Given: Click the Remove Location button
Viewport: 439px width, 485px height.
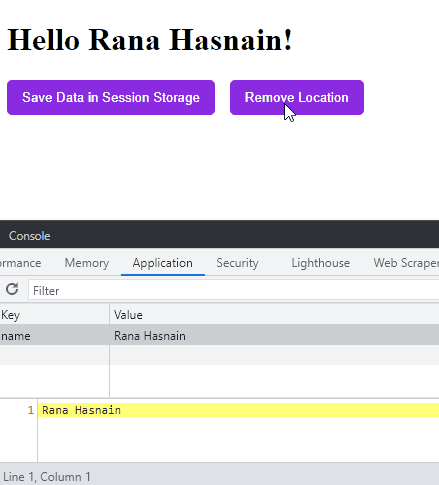Looking at the screenshot, I should coord(297,98).
